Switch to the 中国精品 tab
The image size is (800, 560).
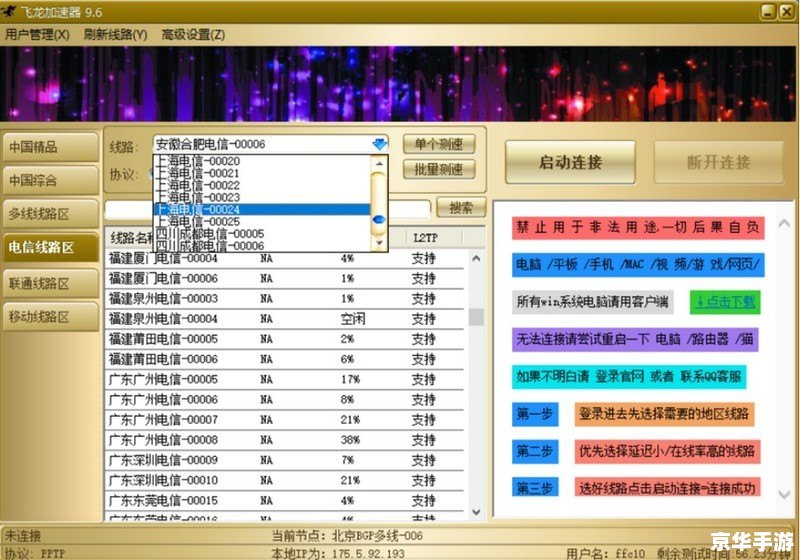click(x=50, y=147)
